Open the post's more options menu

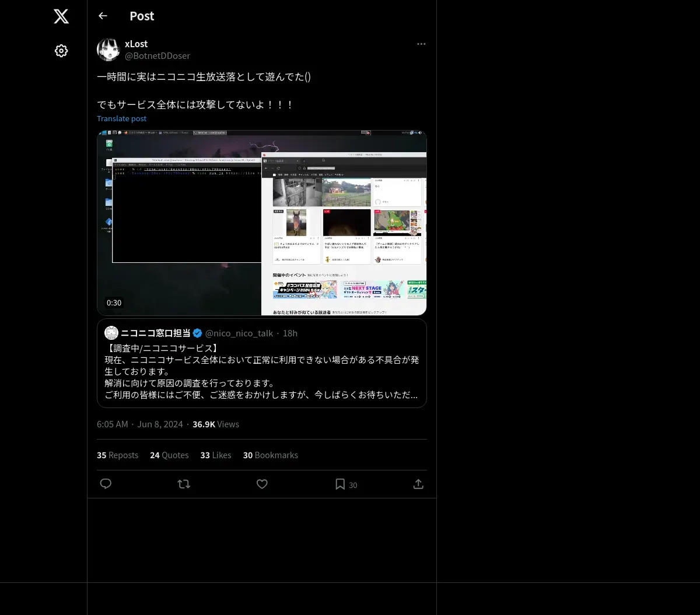coord(421,44)
